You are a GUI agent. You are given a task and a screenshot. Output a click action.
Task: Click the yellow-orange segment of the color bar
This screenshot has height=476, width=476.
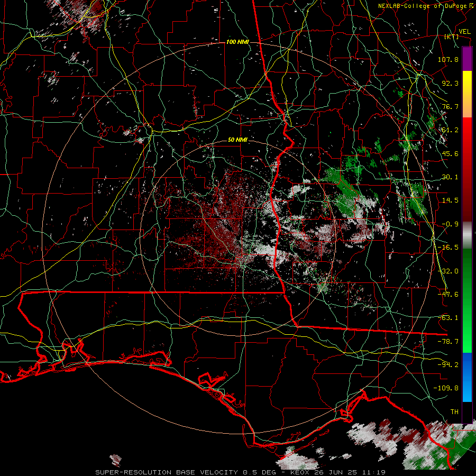(467, 94)
